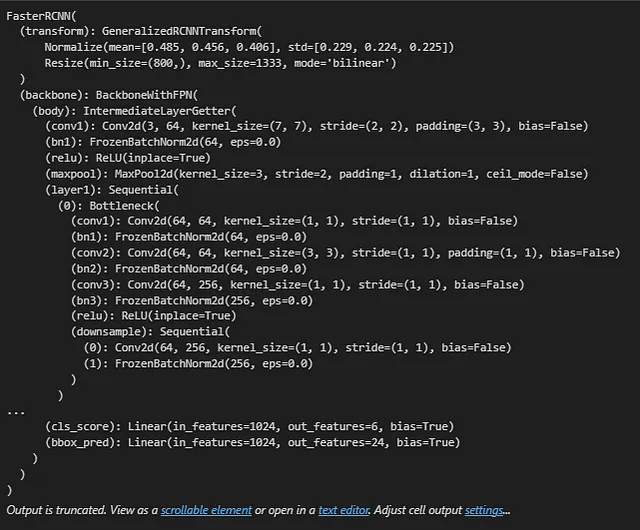
Task: Click the cls_score Linear line
Action: point(252,426)
